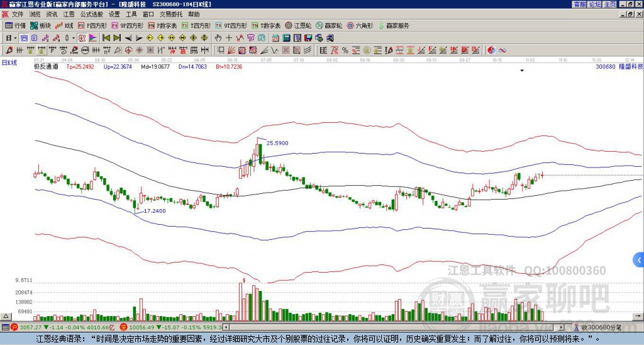Select the red pen drawing tool
Screen dimensions: 644x345
point(9,50)
